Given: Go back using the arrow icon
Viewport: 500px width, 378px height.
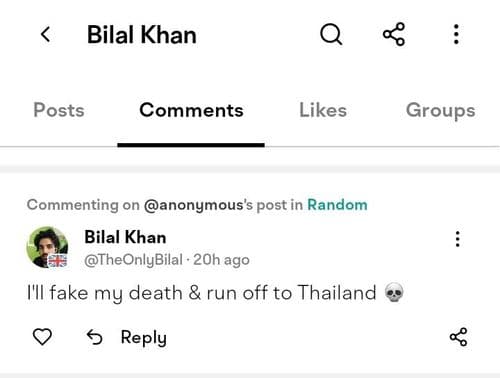Looking at the screenshot, I should [x=46, y=34].
